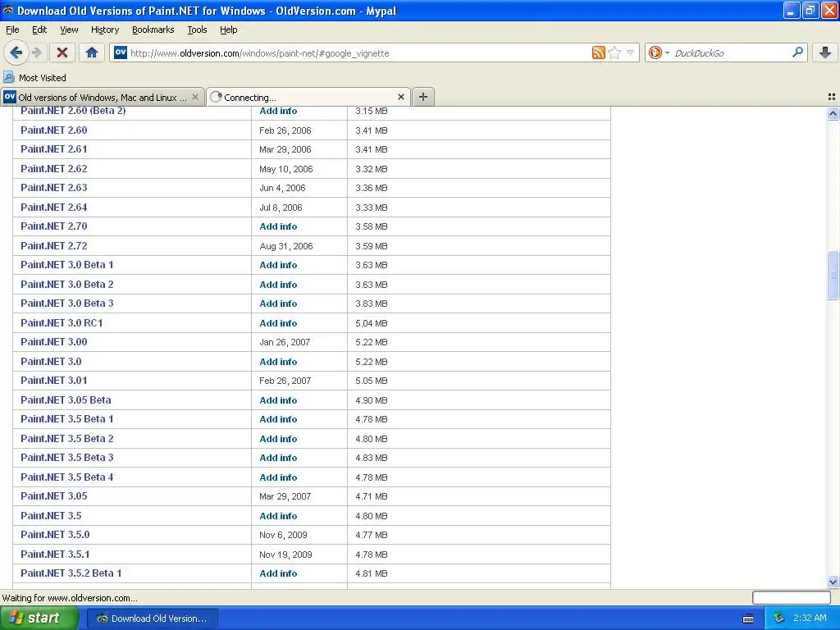Switch to Old versions of Windows tab

pyautogui.click(x=103, y=97)
